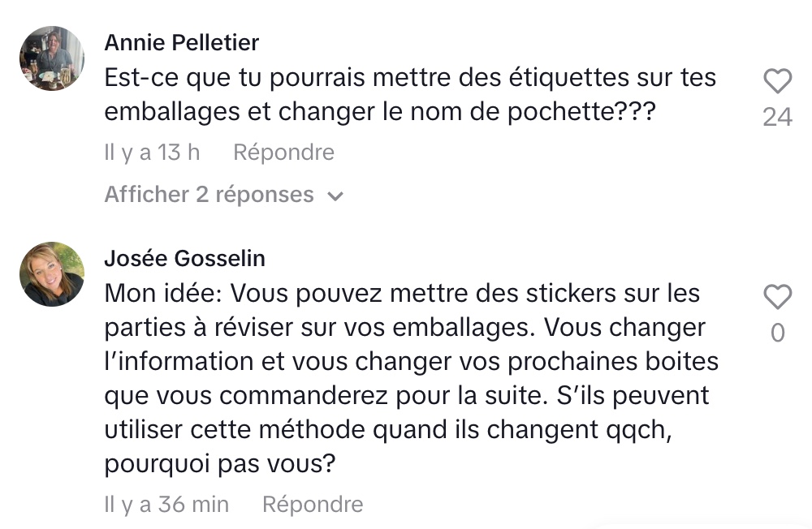This screenshot has height=529, width=812.
Task: Reply to Annie Pelletier's comment via Répondre
Action: click(283, 152)
